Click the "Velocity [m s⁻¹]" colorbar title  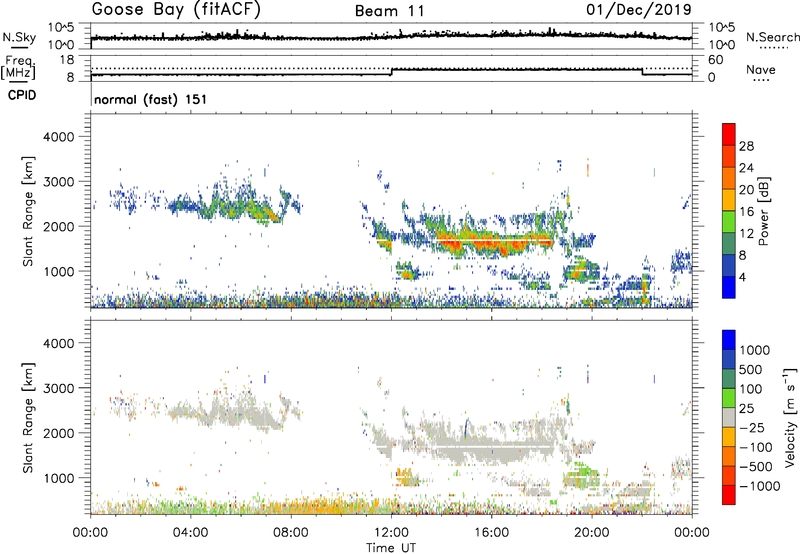(x=790, y=417)
